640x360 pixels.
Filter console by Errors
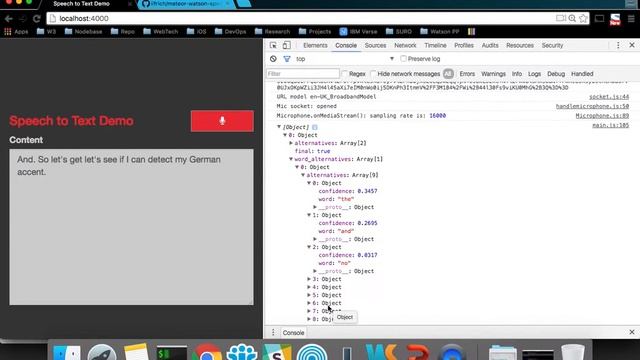coord(467,74)
